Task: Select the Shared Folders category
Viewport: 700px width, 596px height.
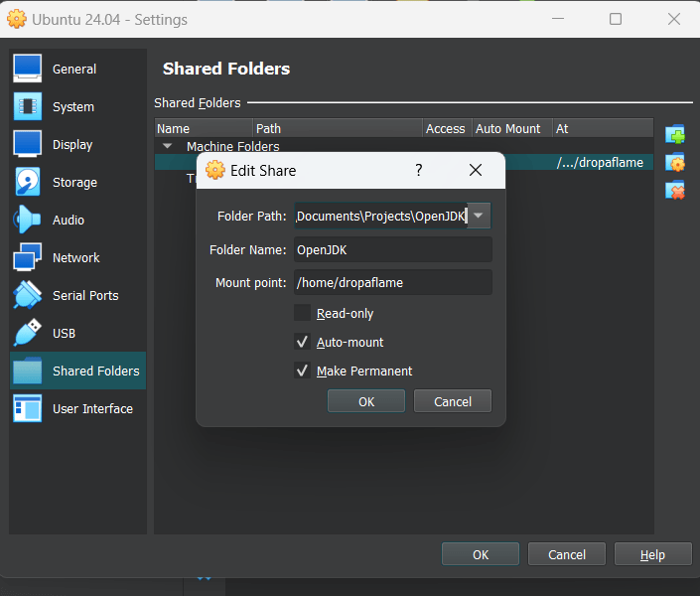Action: point(77,371)
